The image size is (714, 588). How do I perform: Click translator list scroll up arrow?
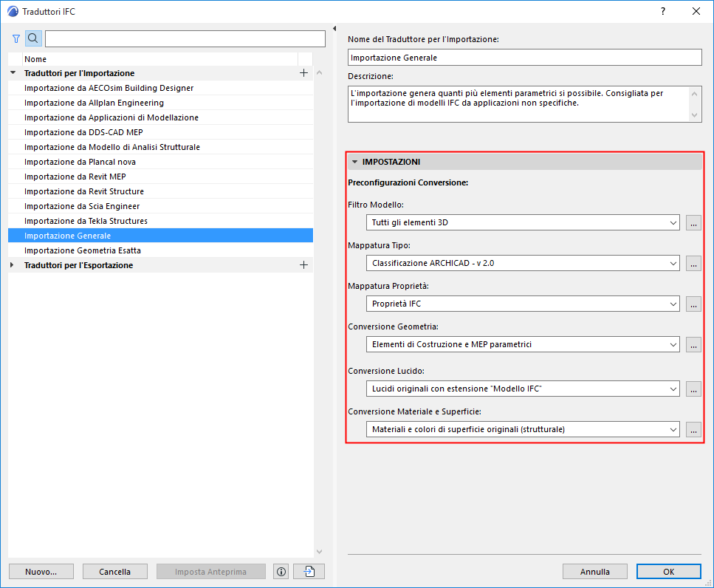(319, 73)
